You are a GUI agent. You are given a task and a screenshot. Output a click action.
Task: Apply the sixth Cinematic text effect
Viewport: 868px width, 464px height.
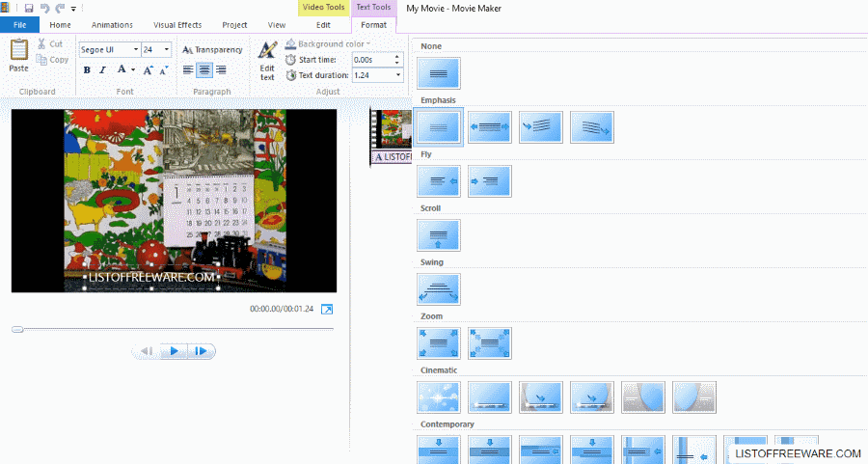coord(694,397)
